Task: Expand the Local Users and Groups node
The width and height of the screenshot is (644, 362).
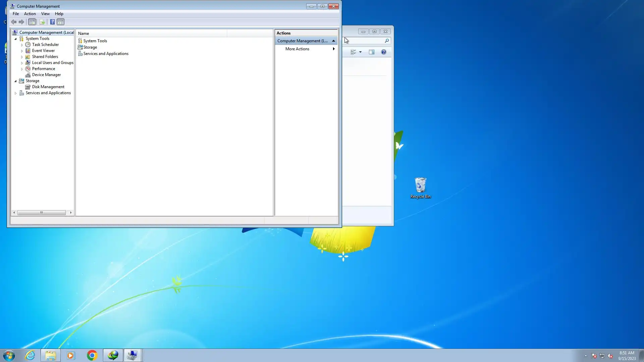Action: (22, 63)
